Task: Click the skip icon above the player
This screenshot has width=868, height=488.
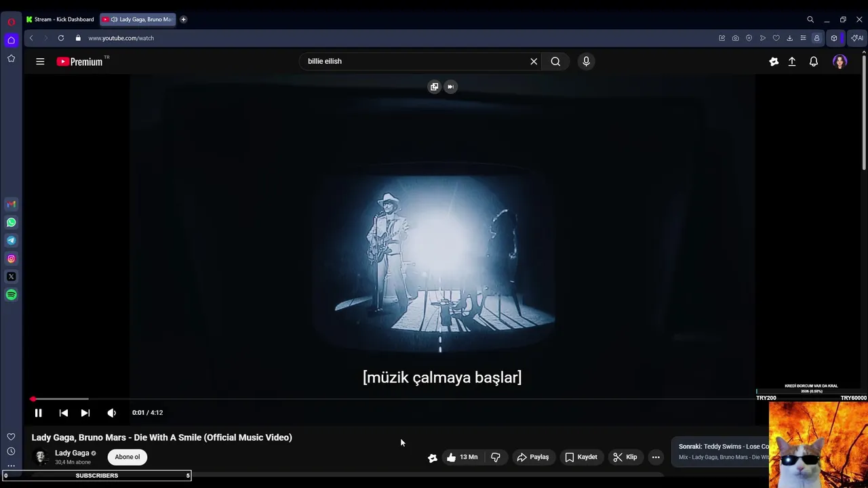Action: tap(450, 87)
